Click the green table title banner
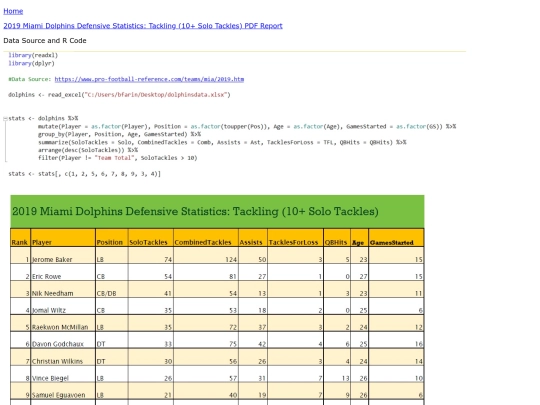Viewport: 540px width, 405px height. pyautogui.click(x=217, y=211)
